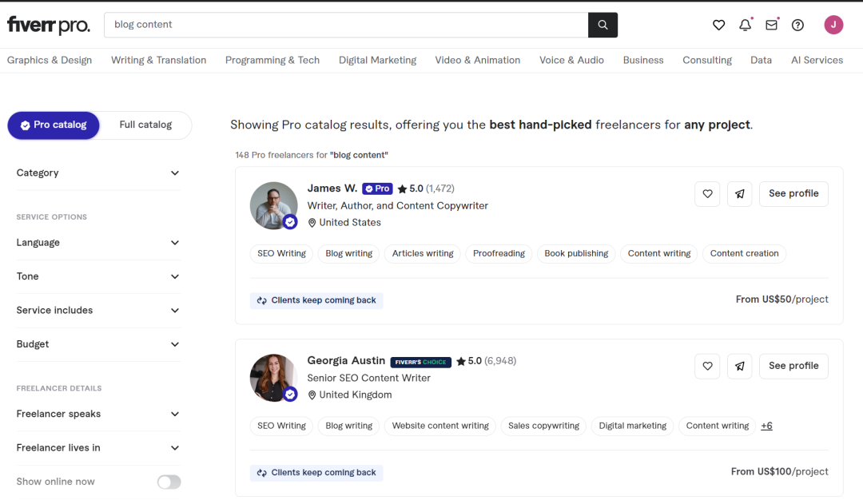Open Data category
863x504 pixels.
pyautogui.click(x=762, y=60)
